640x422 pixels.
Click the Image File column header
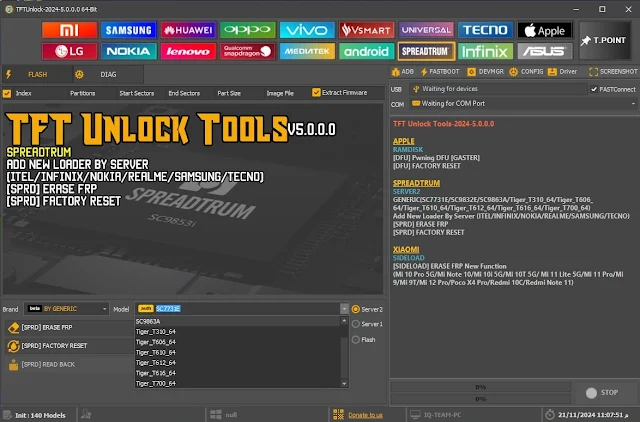[280, 93]
